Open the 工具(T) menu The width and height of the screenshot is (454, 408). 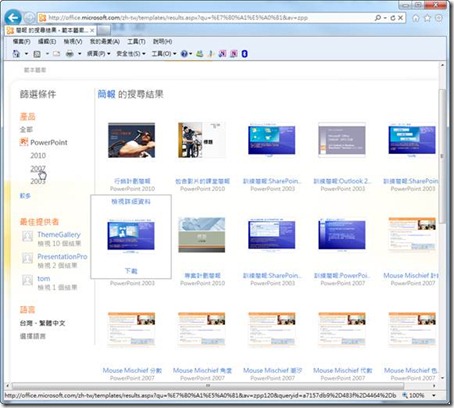coord(136,42)
